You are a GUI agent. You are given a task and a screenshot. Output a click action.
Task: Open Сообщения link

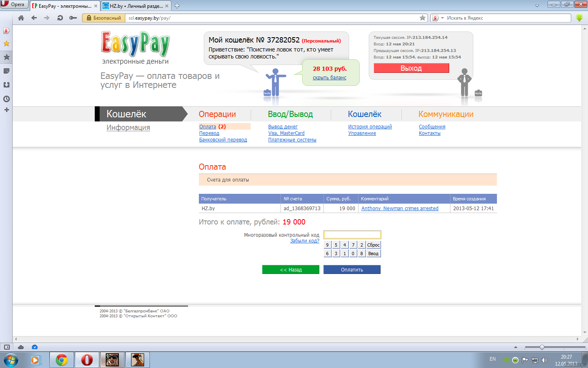pos(432,127)
